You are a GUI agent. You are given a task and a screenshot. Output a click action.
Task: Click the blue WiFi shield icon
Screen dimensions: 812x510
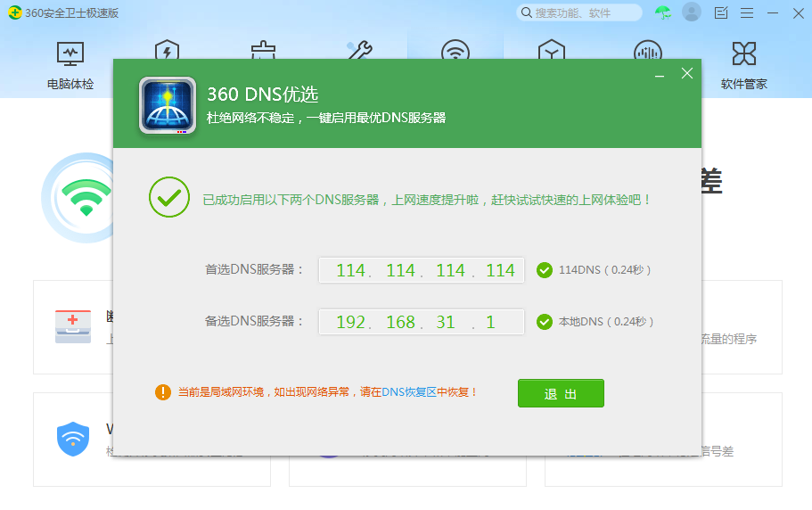(x=73, y=439)
